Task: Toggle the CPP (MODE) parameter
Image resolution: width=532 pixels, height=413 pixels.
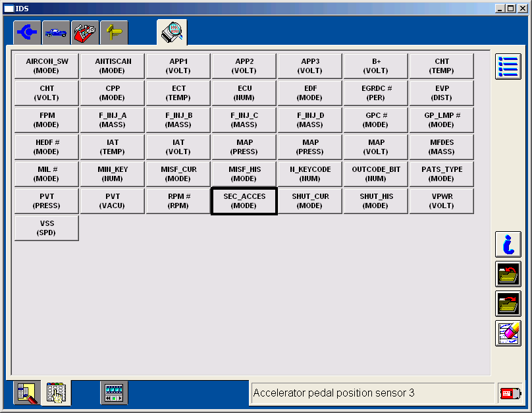Action: [113, 93]
